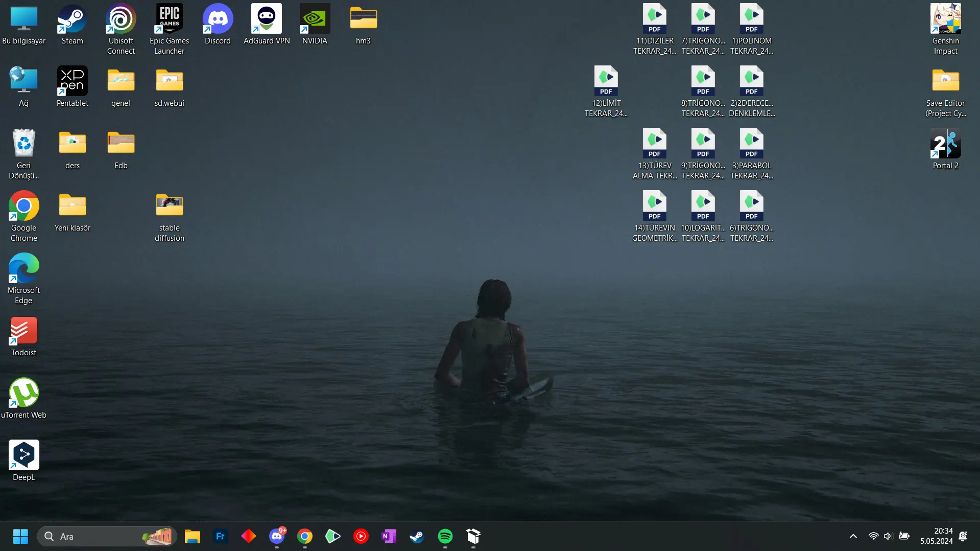Select the Discord desktop shortcut
Screen dimensions: 980x551
218,25
